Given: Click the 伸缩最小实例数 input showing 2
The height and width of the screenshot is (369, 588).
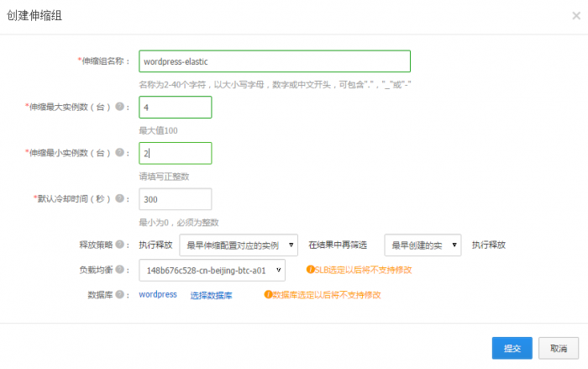Looking at the screenshot, I should pos(175,153).
